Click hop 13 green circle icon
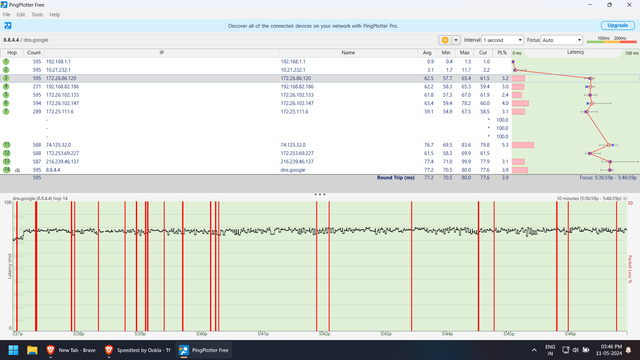The image size is (640, 360). pos(6,162)
